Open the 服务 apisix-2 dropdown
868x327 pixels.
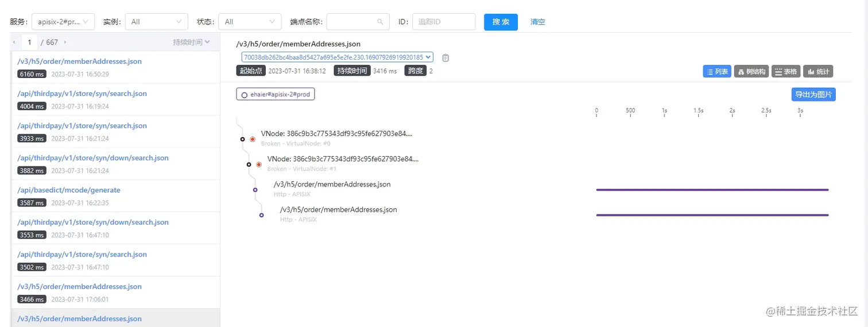(63, 22)
